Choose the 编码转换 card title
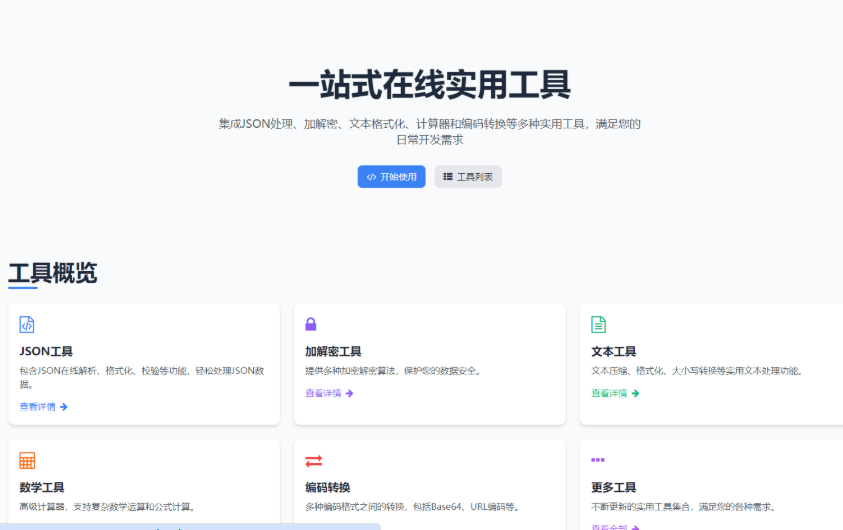This screenshot has width=843, height=530. point(327,488)
